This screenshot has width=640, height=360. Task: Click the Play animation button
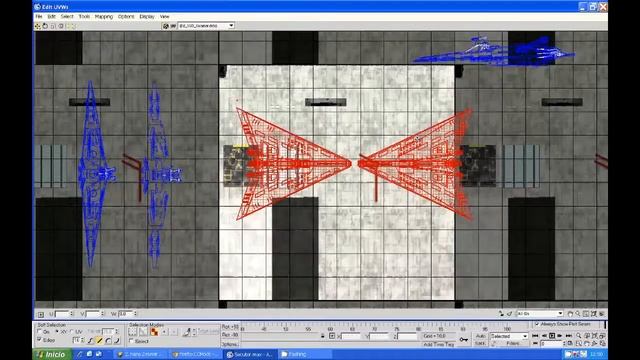[552, 336]
